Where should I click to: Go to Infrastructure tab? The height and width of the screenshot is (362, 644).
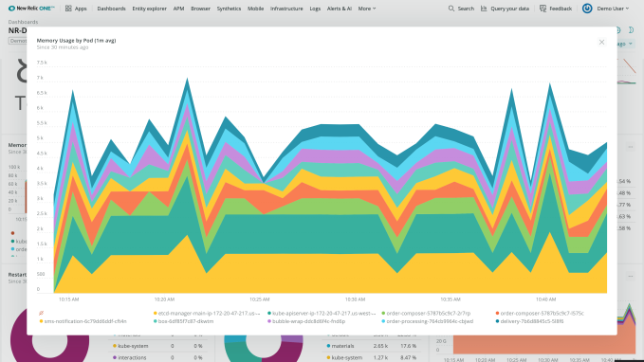286,9
